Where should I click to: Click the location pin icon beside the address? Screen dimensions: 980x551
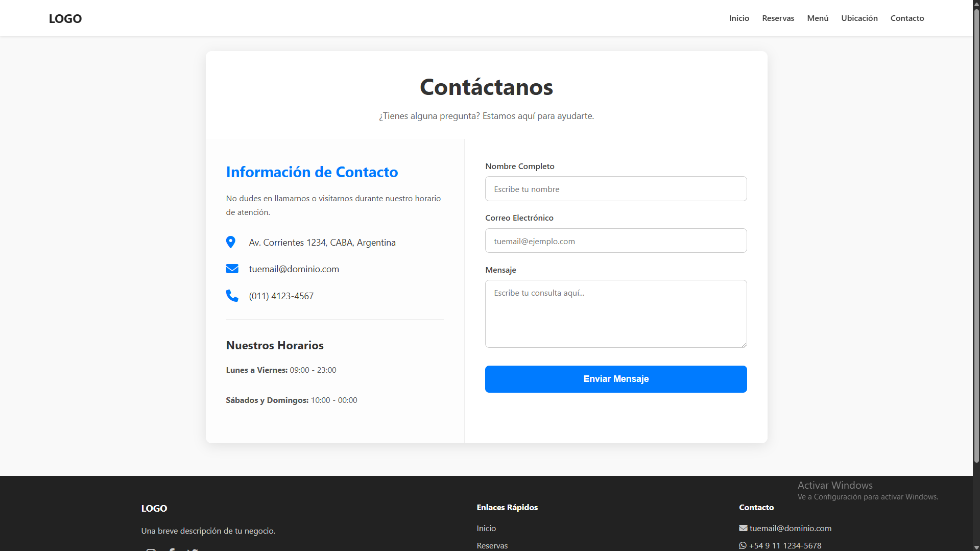click(x=231, y=242)
